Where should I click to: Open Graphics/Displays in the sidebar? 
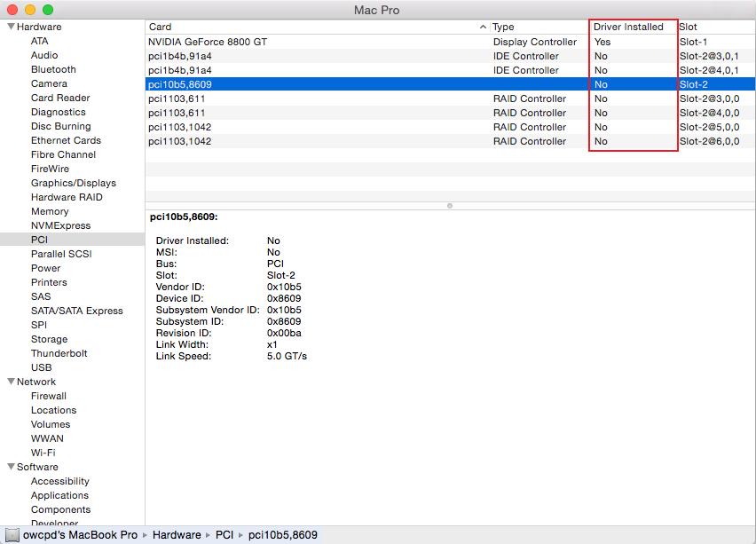point(73,183)
